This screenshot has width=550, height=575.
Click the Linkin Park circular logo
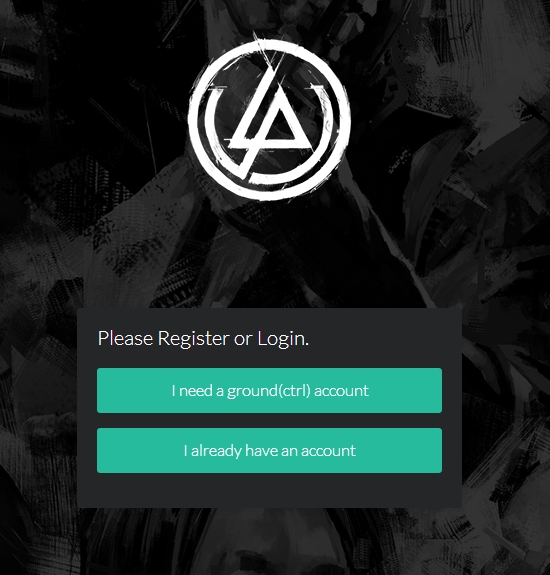270,119
